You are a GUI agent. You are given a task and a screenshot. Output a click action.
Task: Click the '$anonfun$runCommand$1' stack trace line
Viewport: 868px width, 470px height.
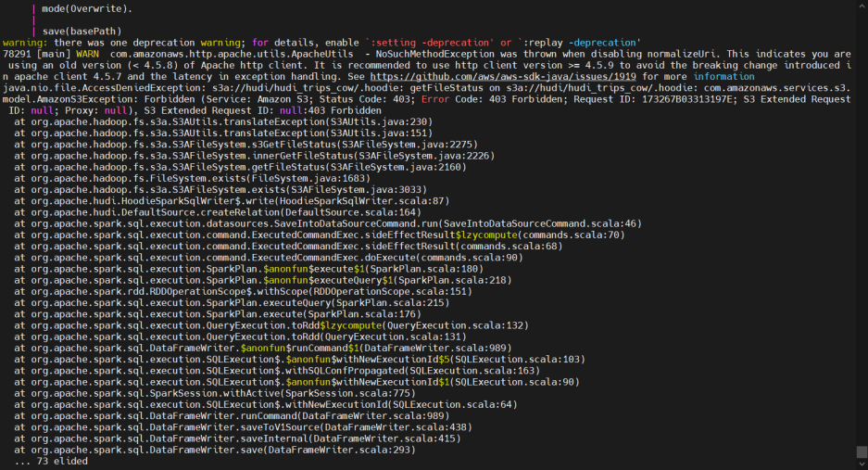[263, 348]
